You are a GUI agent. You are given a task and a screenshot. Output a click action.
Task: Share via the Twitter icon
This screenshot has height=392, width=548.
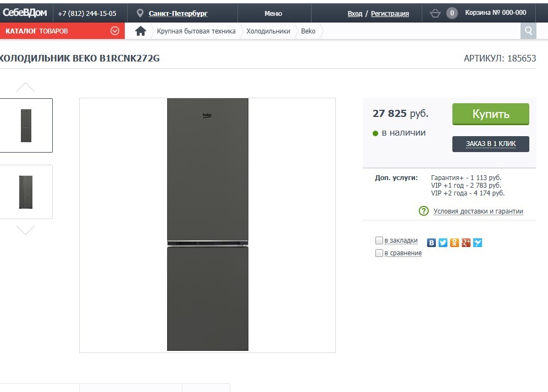(443, 242)
